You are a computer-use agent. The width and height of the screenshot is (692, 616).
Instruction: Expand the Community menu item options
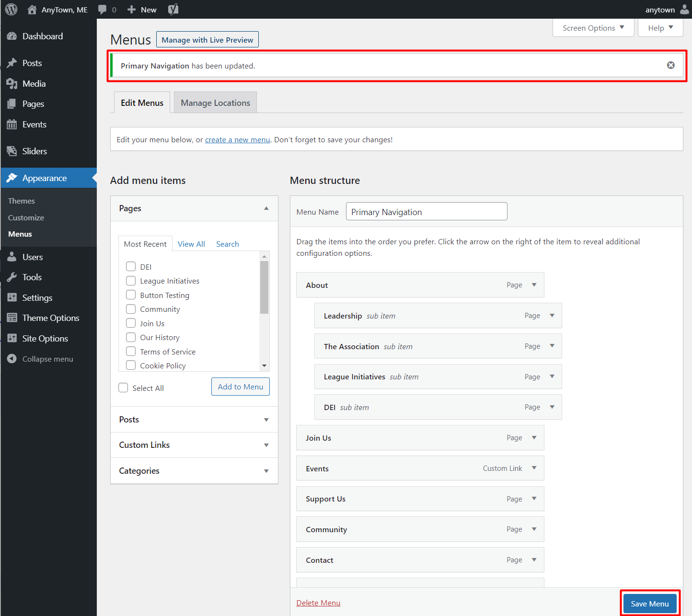[534, 529]
